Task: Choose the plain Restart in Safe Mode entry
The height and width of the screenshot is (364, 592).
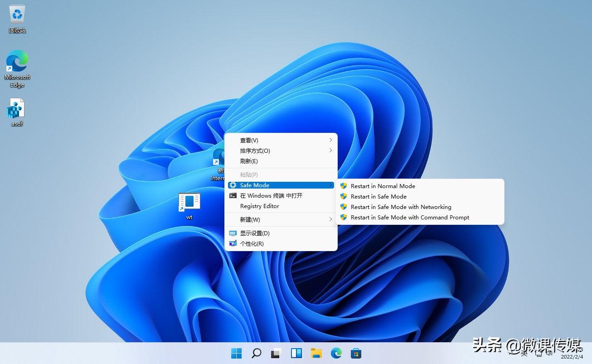Action: pyautogui.click(x=421, y=196)
